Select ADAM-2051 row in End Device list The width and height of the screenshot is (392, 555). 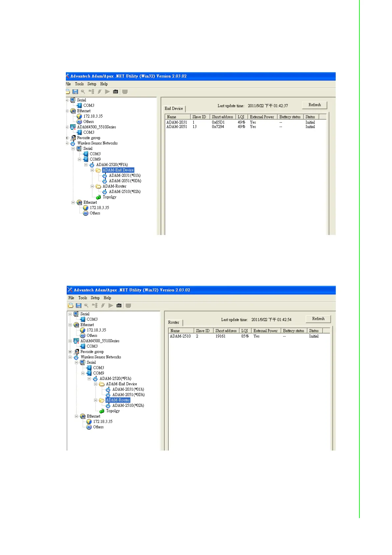pyautogui.click(x=245, y=127)
